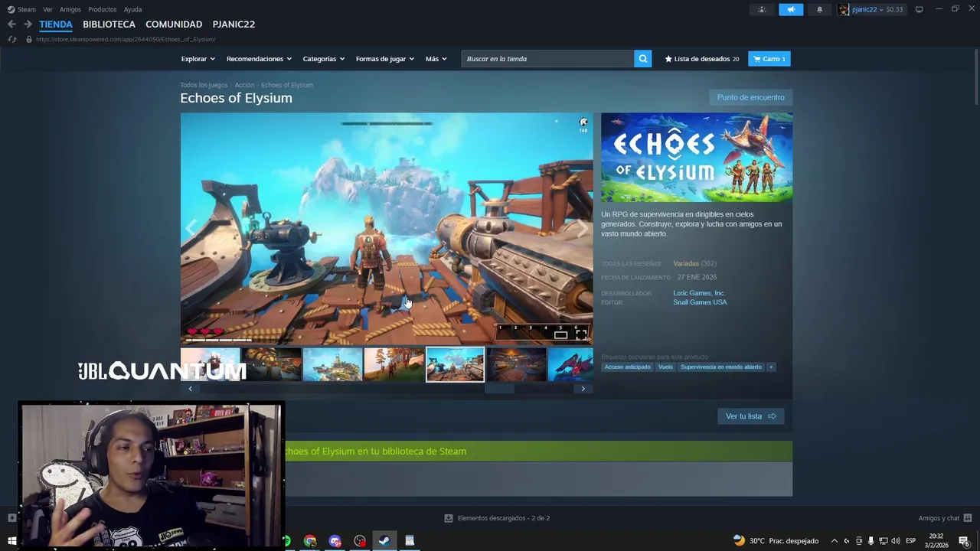Open the Productos menu

(103, 9)
